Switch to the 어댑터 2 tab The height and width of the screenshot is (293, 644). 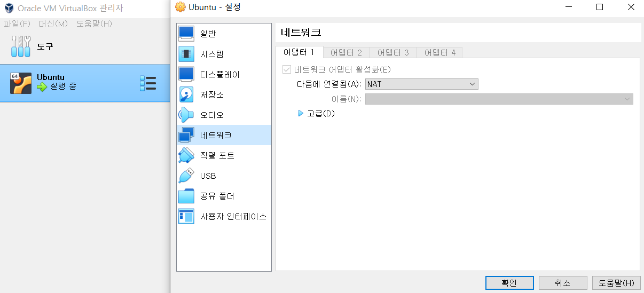[346, 52]
